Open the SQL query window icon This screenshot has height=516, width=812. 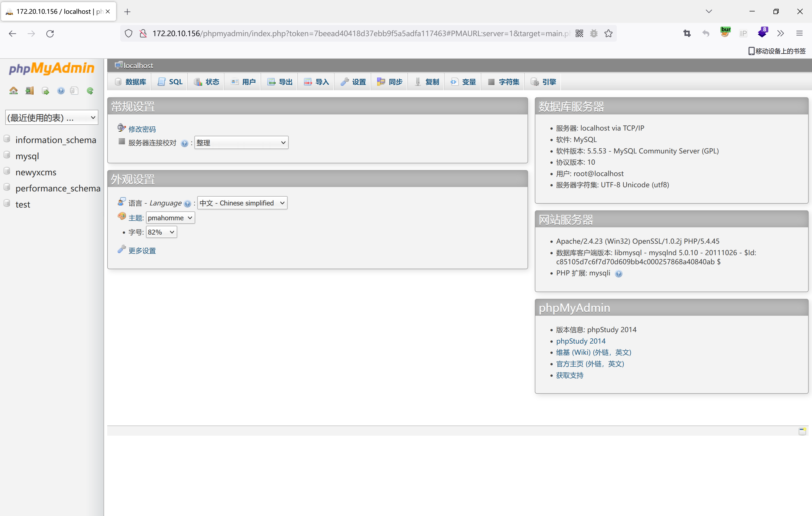(x=45, y=90)
